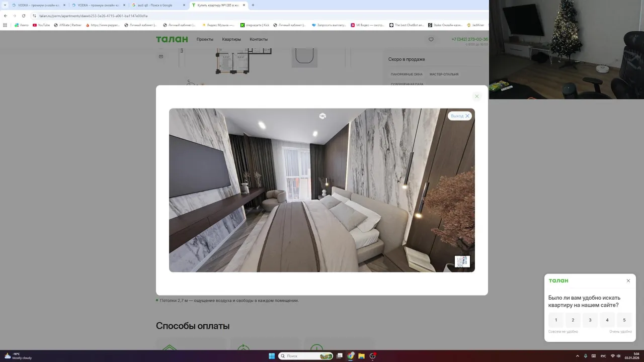This screenshot has height=362, width=644.
Task: Open the Проекты menu item
Action: click(x=205, y=39)
